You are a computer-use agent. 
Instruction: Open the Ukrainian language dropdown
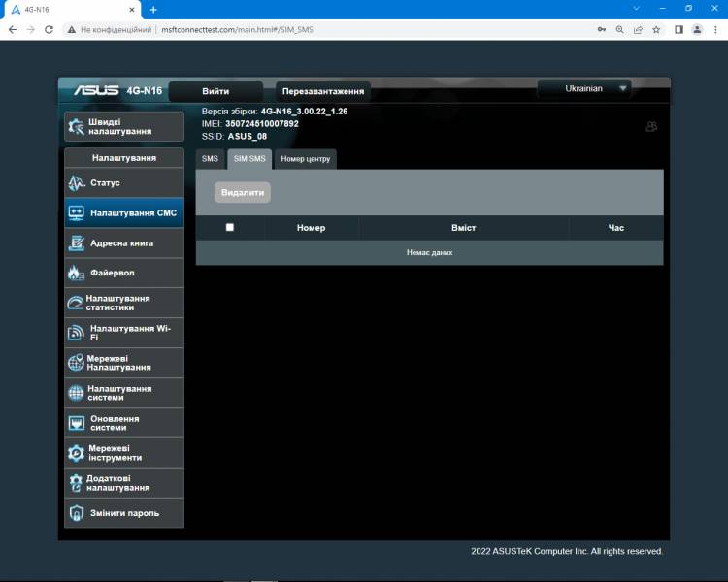[x=584, y=88]
